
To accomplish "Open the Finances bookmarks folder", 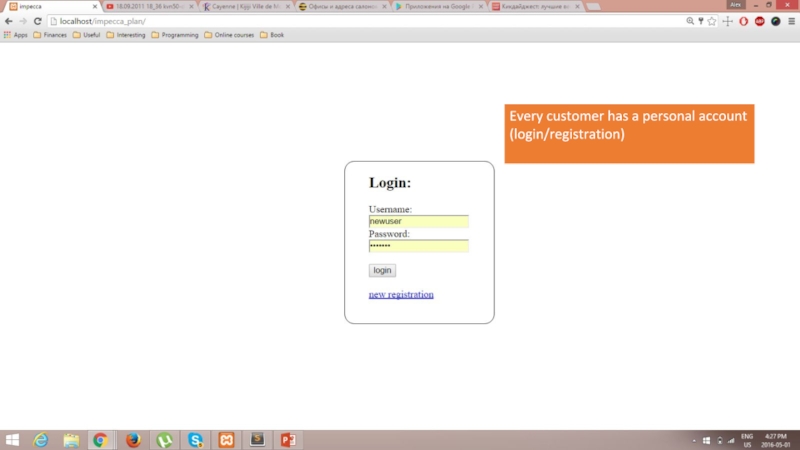I will coord(50,34).
